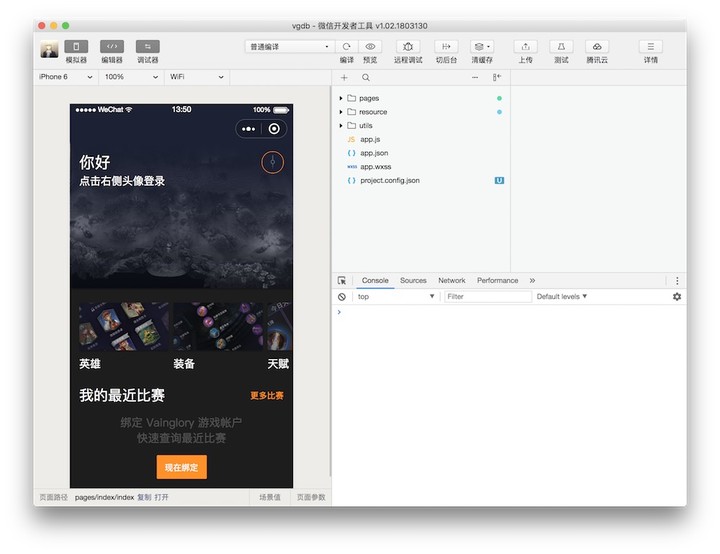Viewport: 720px width, 554px height.
Task: Open app.json file
Action: [374, 153]
